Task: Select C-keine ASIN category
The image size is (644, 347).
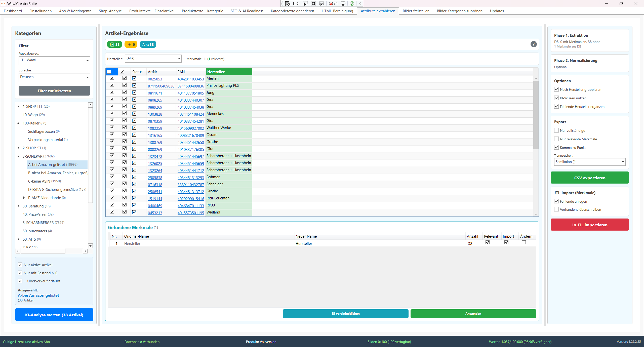Action: (x=45, y=181)
